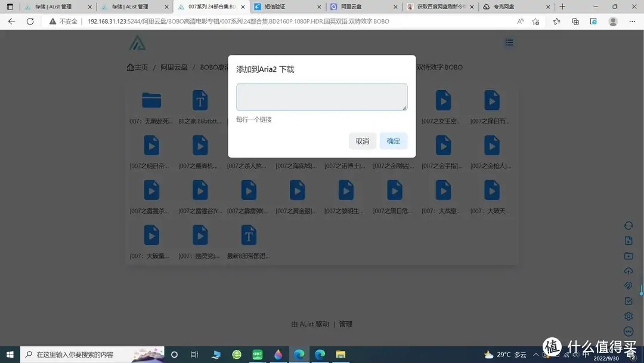This screenshot has height=363, width=644.
Task: Click the upload icon in the right sidebar
Action: 628,270
